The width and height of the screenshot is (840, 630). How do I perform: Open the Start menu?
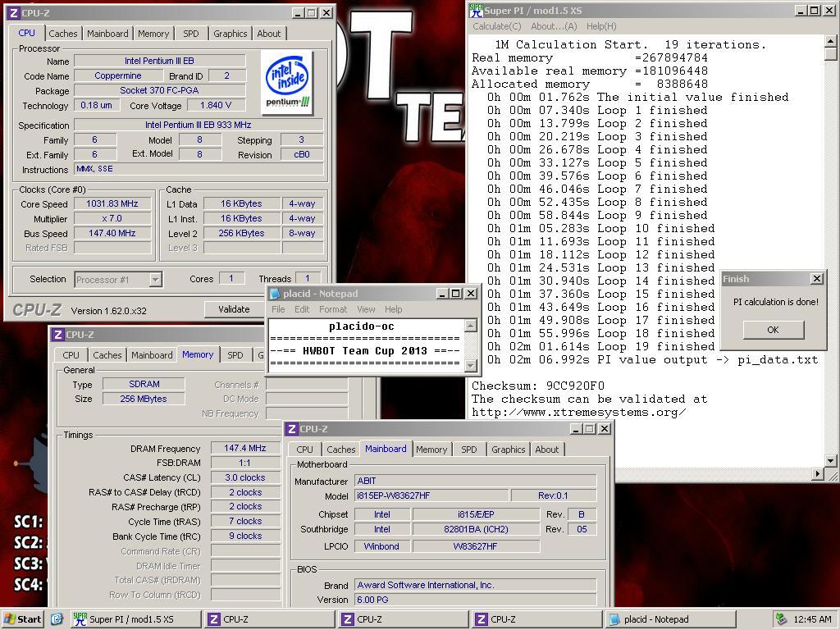[22, 619]
